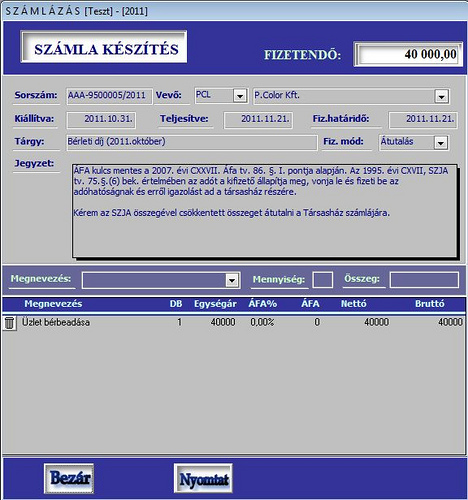Click the Nyomtat print button
Image resolution: width=468 pixels, height=500 pixels.
click(x=203, y=478)
